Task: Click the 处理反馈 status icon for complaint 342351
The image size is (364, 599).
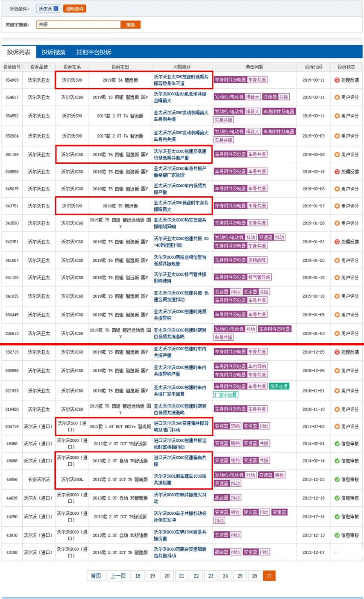Action: tap(337, 242)
